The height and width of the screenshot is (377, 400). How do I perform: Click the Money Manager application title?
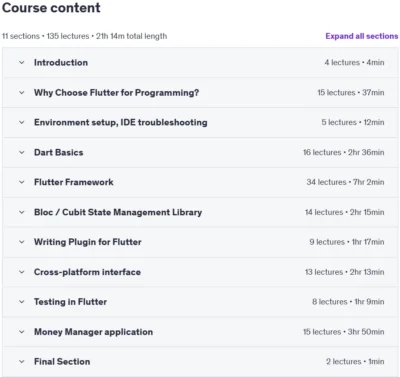click(93, 332)
